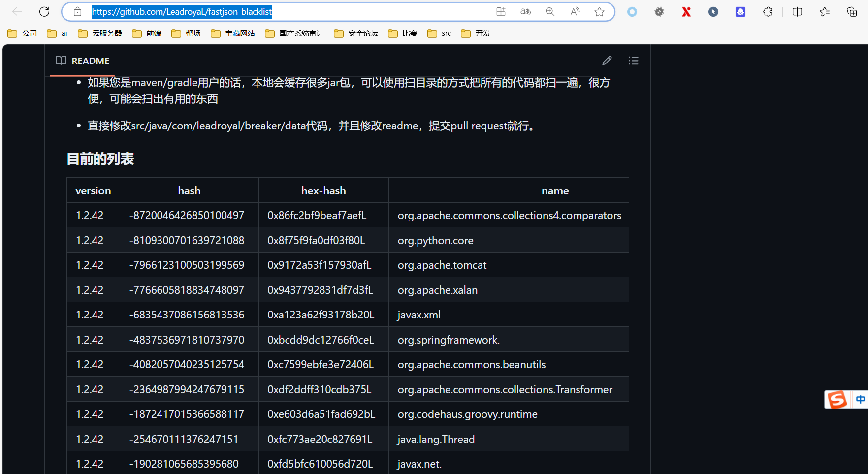Click hex-hash 0x9172a53f157930afL
The width and height of the screenshot is (868, 474).
point(320,265)
